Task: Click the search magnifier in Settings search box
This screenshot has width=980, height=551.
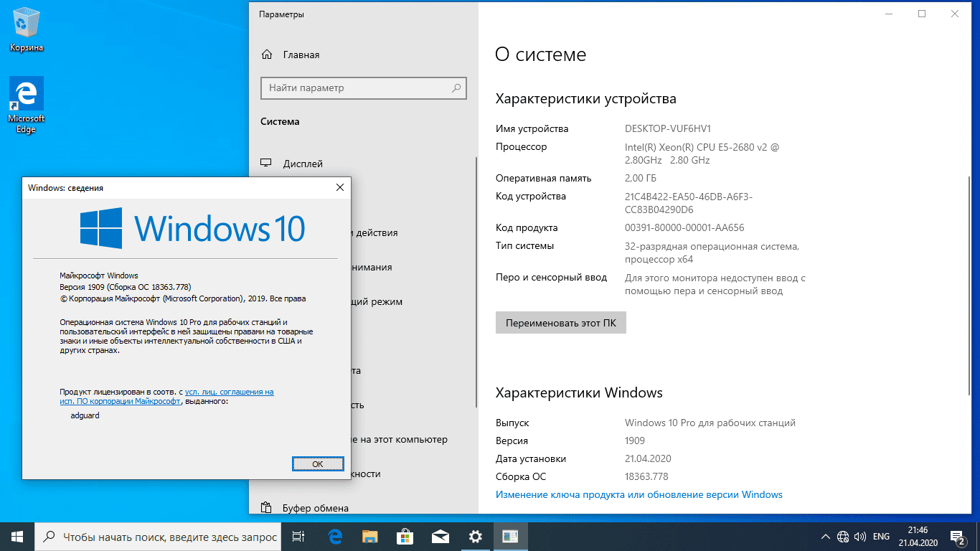Action: click(x=456, y=88)
